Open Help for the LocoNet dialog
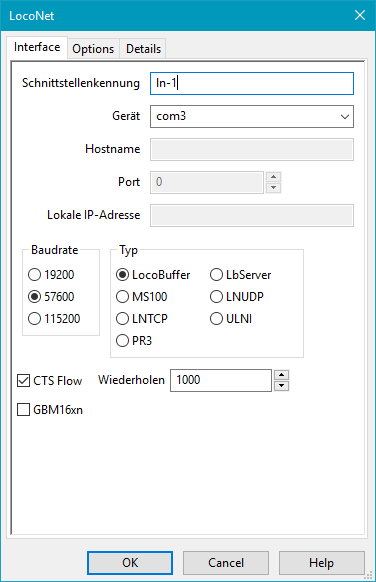Image resolution: width=376 pixels, height=582 pixels. [321, 563]
